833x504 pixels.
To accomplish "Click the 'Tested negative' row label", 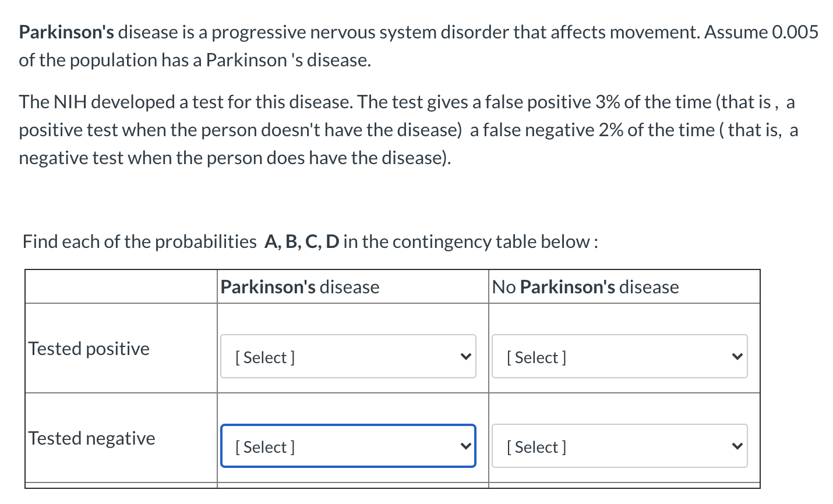I will coord(92,438).
